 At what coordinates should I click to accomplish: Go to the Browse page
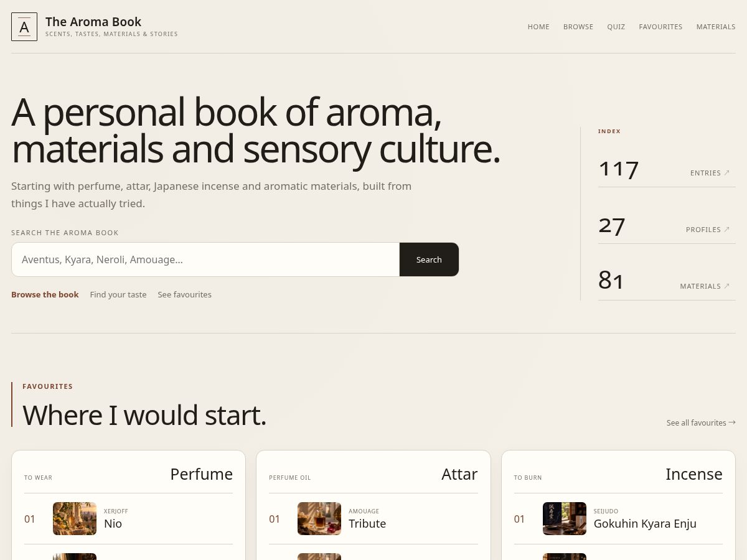click(x=578, y=27)
